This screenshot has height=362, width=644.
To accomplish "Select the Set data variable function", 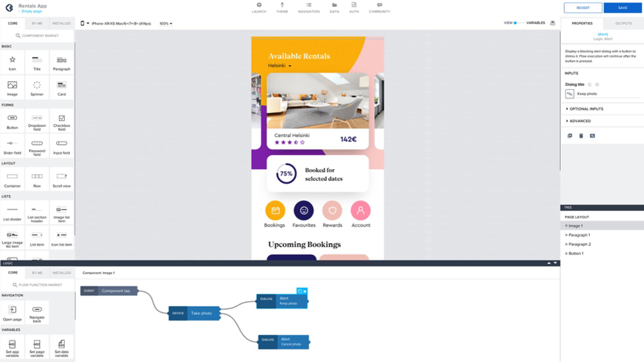I will click(61, 347).
